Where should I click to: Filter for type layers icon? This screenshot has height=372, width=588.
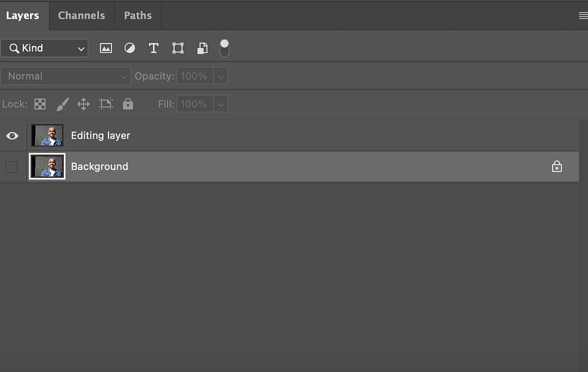click(153, 48)
